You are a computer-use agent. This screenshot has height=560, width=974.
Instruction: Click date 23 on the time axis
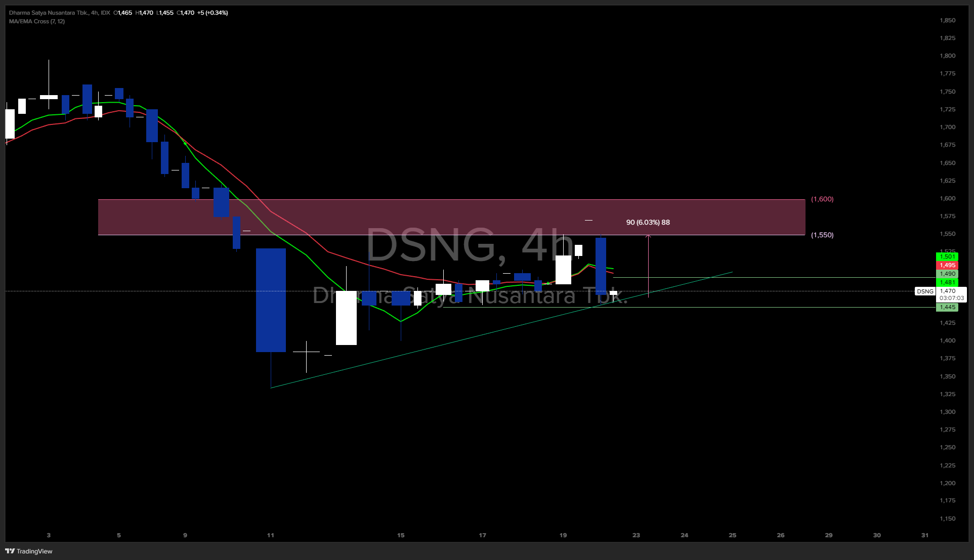click(x=636, y=535)
